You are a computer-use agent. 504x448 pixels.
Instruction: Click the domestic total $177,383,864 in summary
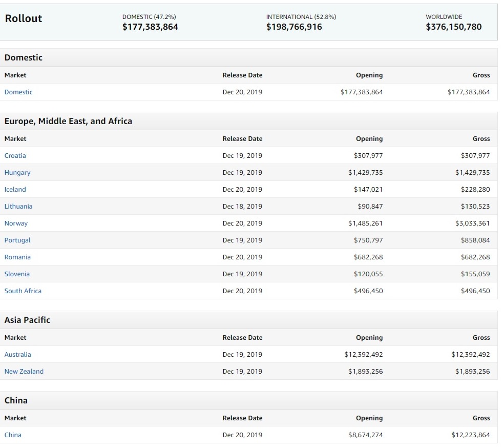coord(150,27)
